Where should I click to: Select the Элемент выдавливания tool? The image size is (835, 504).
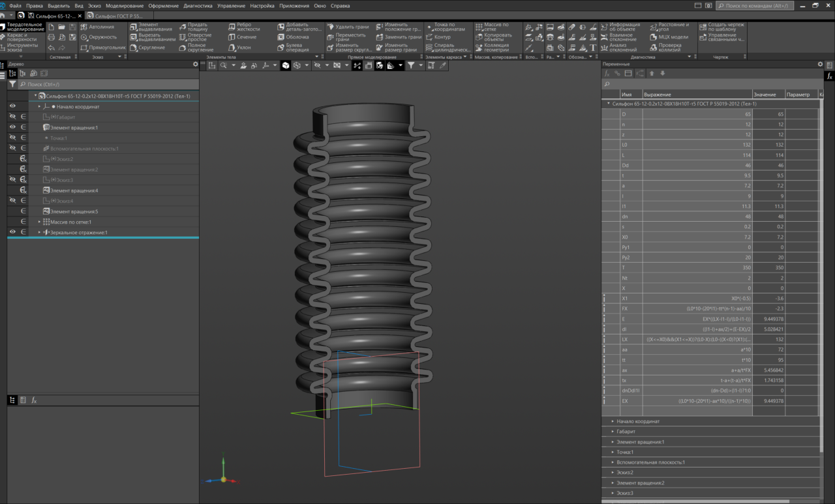point(151,27)
